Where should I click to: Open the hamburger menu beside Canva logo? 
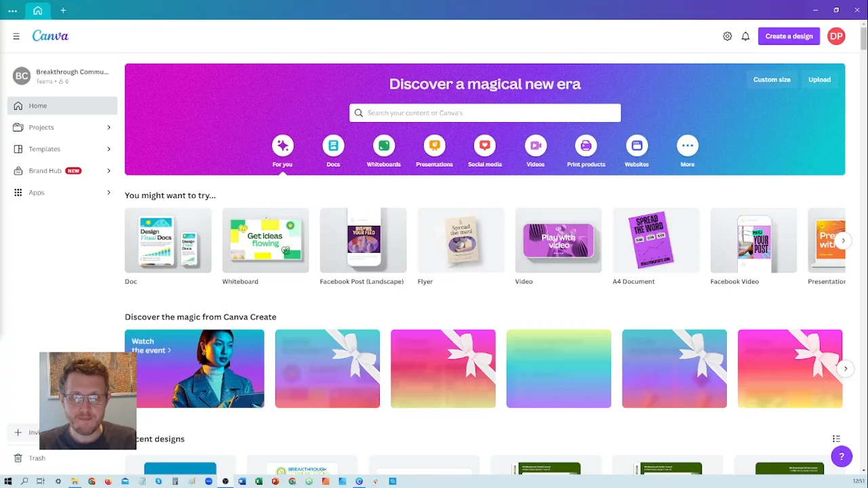[16, 37]
